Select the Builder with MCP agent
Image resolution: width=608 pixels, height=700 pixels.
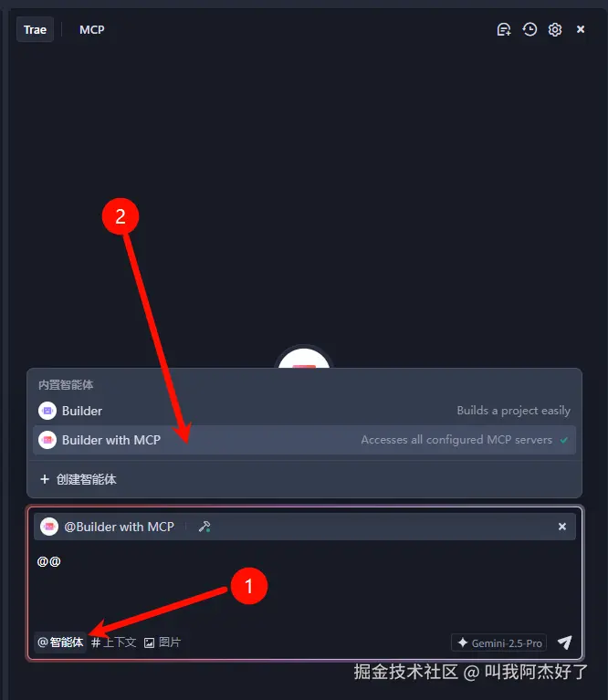click(x=304, y=440)
